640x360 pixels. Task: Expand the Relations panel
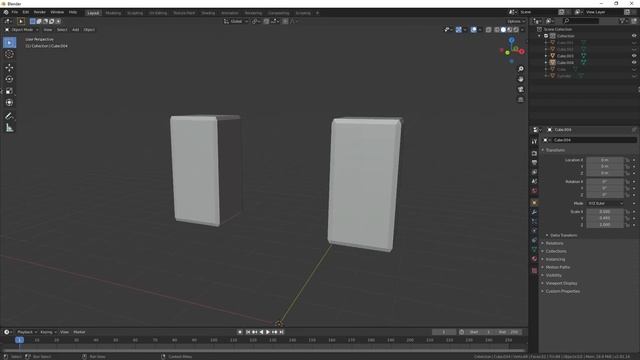point(554,243)
